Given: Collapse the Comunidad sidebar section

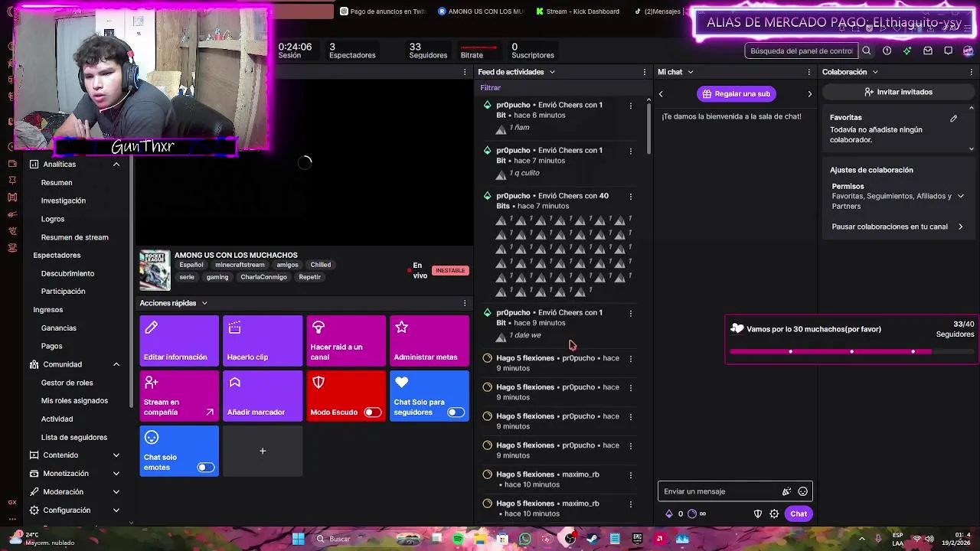Looking at the screenshot, I should coord(116,364).
